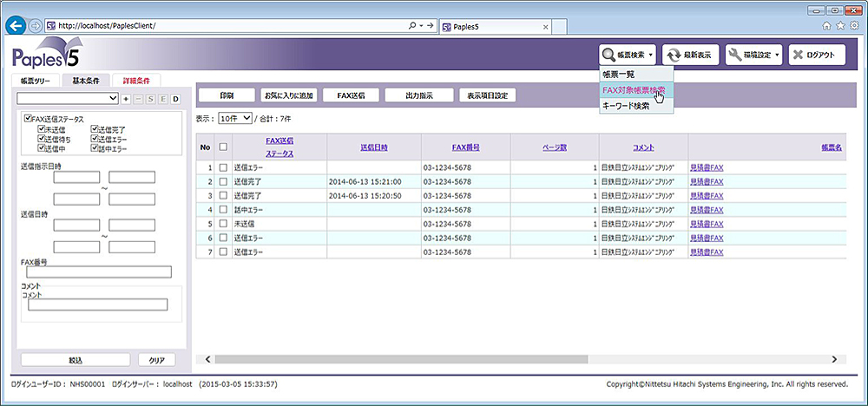Viewport: 868px width, 406px height.
Task: Toggle the select-all checkbox in table header
Action: [223, 147]
